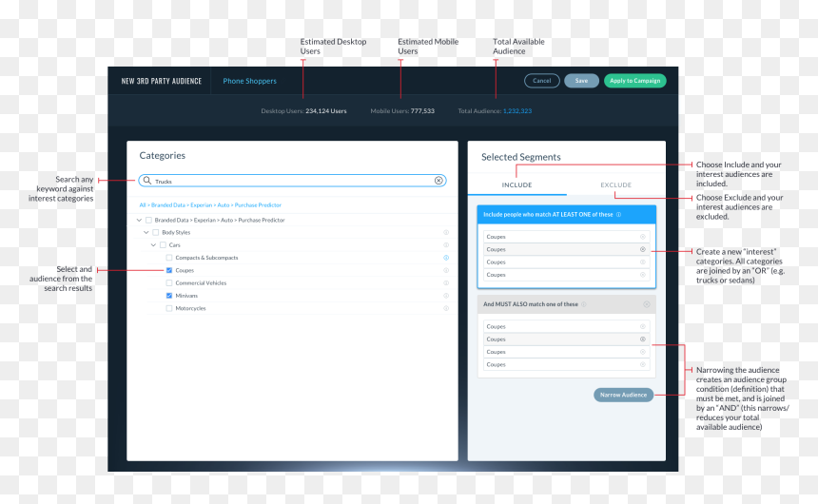Click the Narrow Audience button

(623, 395)
